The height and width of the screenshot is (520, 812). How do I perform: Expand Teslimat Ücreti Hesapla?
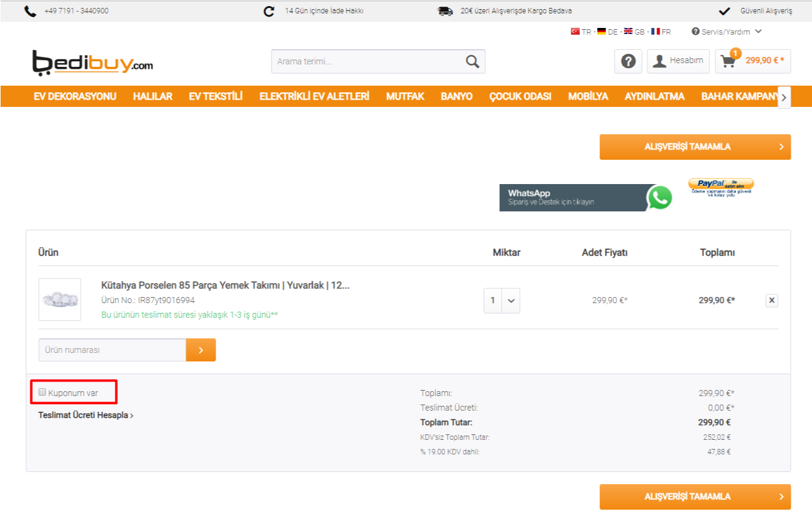(86, 416)
